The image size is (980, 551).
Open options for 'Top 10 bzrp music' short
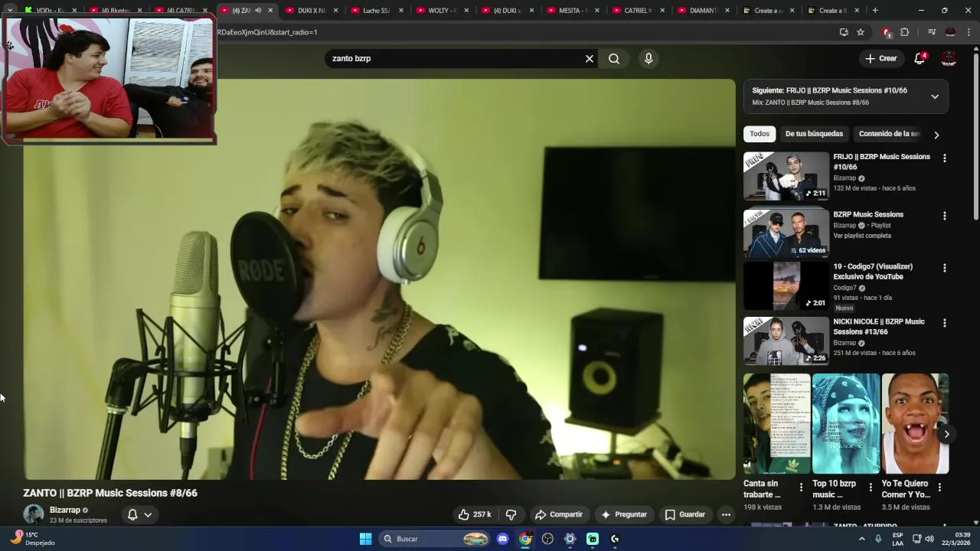coord(871,487)
